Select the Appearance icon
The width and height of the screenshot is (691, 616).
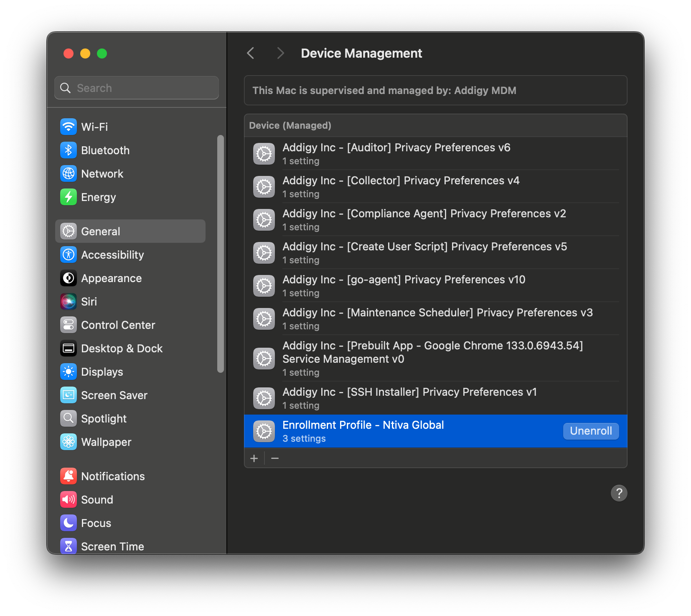pos(69,278)
